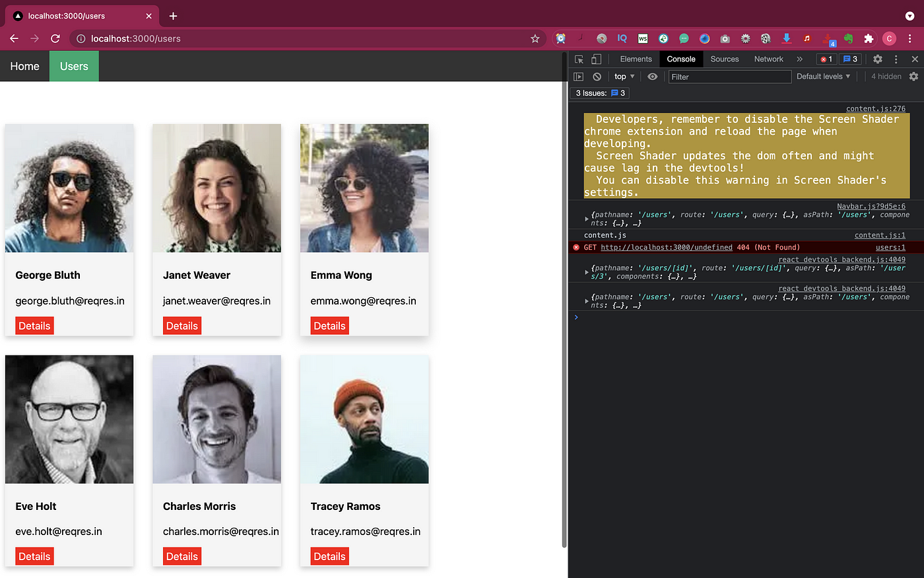
Task: Toggle the DevTools device toolbar
Action: [596, 59]
